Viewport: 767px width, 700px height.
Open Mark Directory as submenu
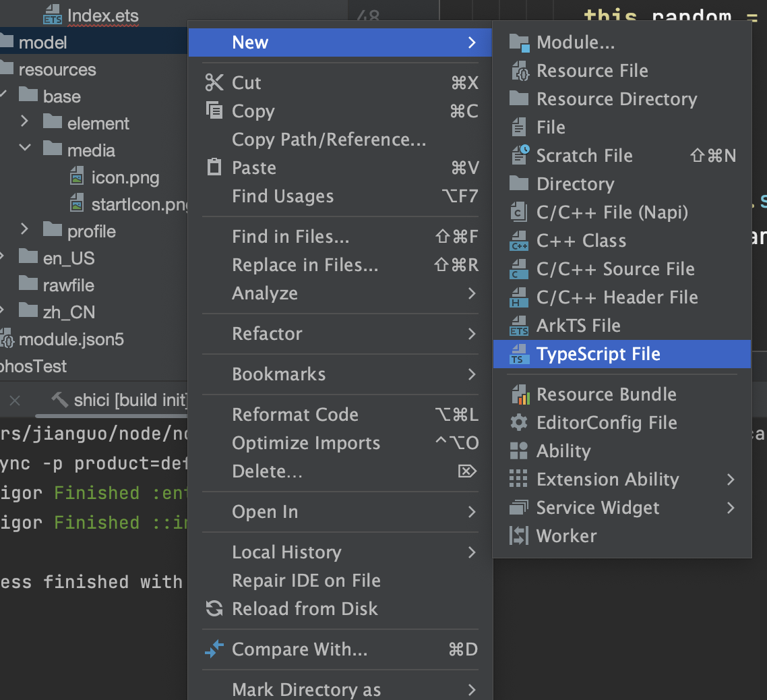click(x=340, y=689)
